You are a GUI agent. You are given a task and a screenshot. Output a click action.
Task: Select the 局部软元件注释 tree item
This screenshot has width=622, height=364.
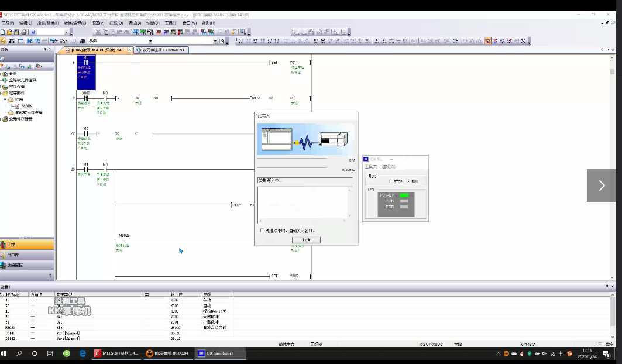(28, 112)
